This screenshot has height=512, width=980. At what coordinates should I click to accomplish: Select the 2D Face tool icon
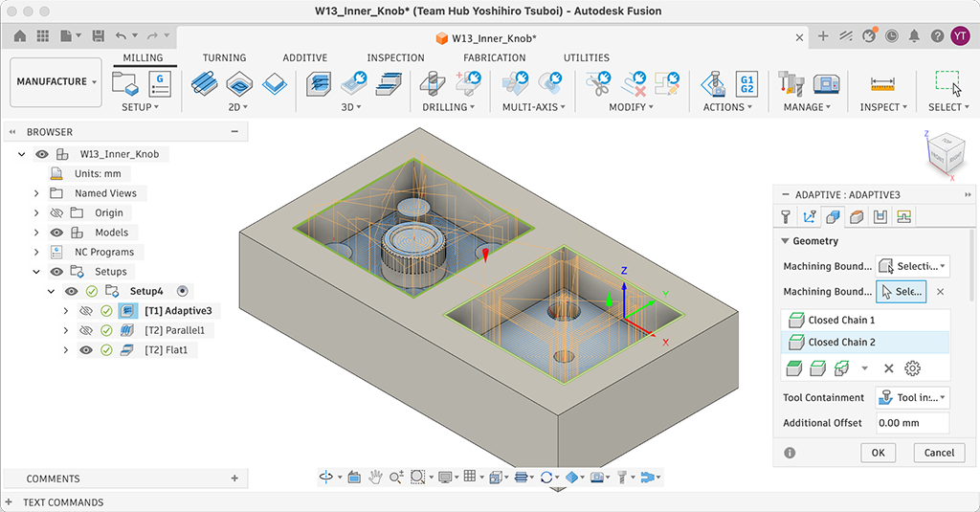(x=275, y=84)
